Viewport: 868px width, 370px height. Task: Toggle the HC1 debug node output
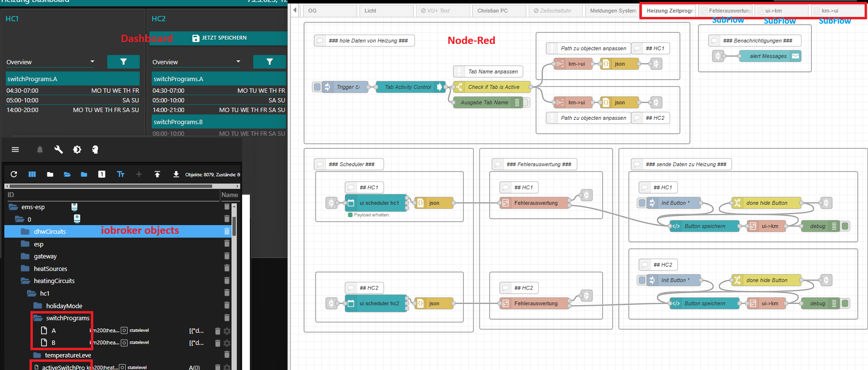click(x=845, y=226)
